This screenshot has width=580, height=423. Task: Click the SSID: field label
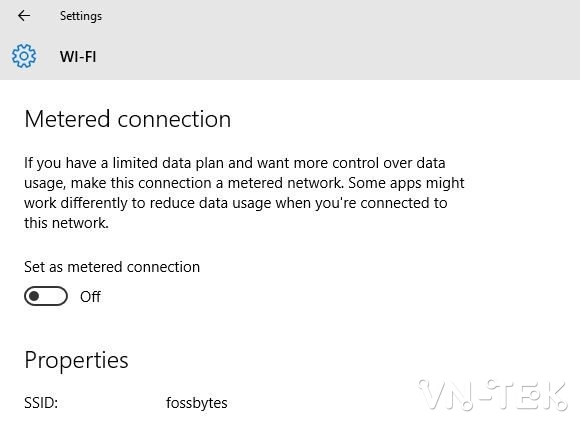[x=41, y=403]
